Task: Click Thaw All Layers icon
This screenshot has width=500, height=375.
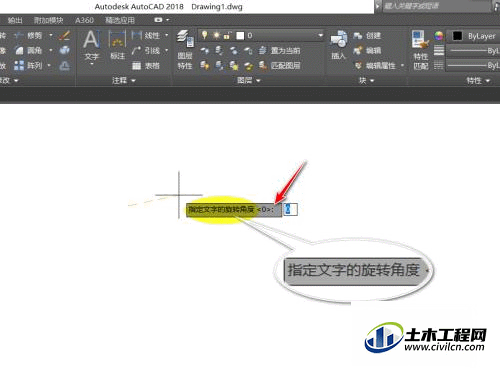Action: [x=234, y=65]
